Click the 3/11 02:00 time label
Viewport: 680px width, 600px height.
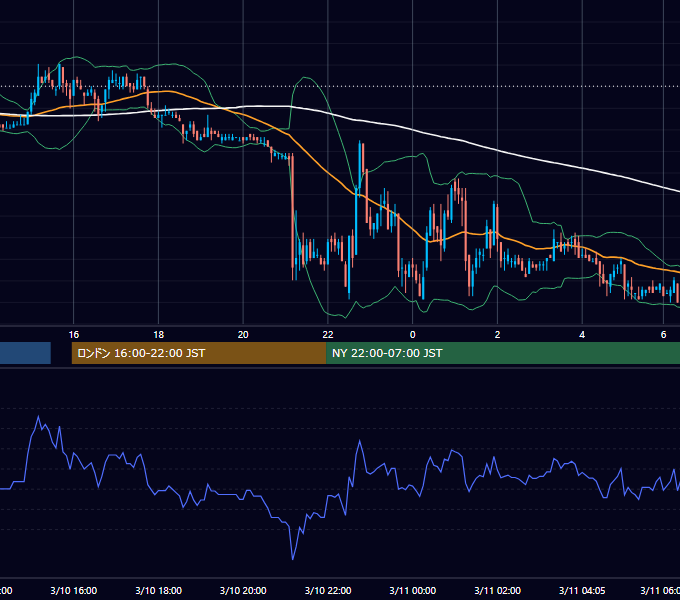click(x=497, y=591)
